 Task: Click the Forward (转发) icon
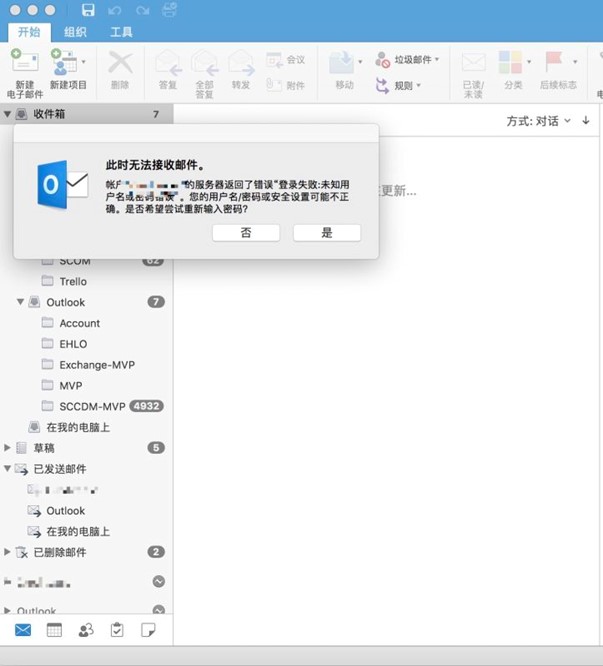coord(241,63)
